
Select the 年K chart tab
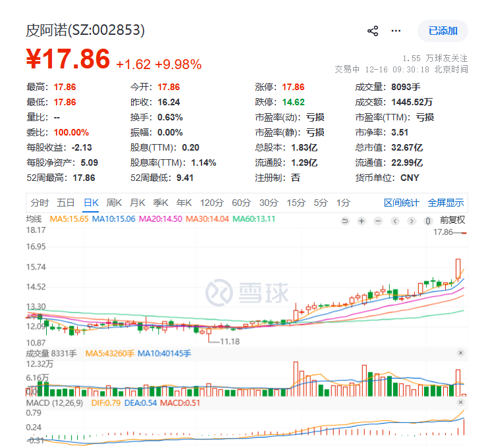(184, 203)
